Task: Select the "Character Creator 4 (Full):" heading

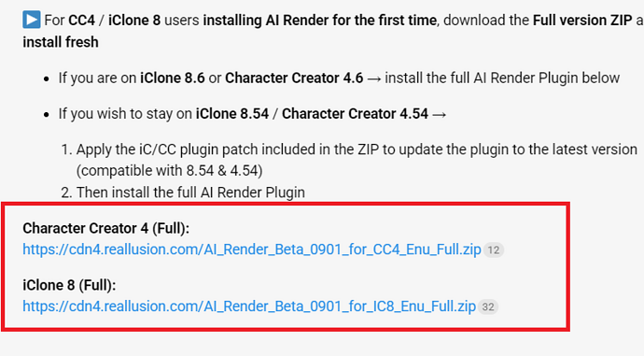Action: click(x=106, y=228)
